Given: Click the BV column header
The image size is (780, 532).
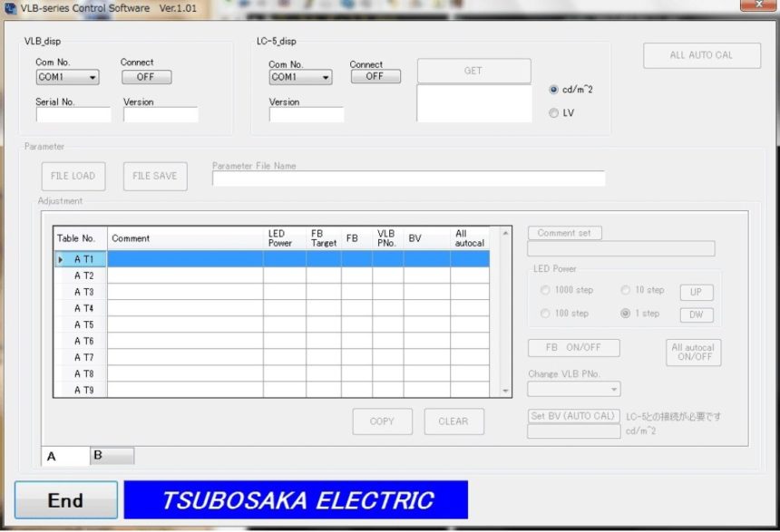Looking at the screenshot, I should [x=427, y=238].
